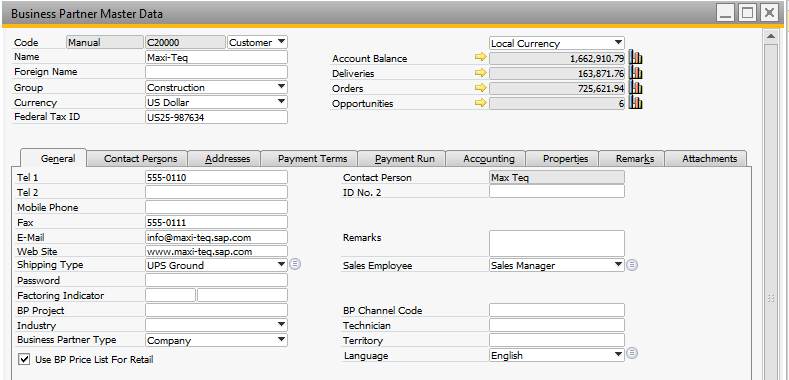Open Sales Employee details round icon
This screenshot has width=789, height=380.
pos(633,265)
